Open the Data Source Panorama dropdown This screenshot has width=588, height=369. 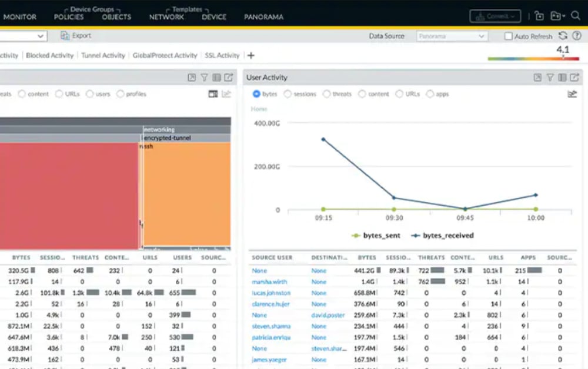[x=452, y=36]
